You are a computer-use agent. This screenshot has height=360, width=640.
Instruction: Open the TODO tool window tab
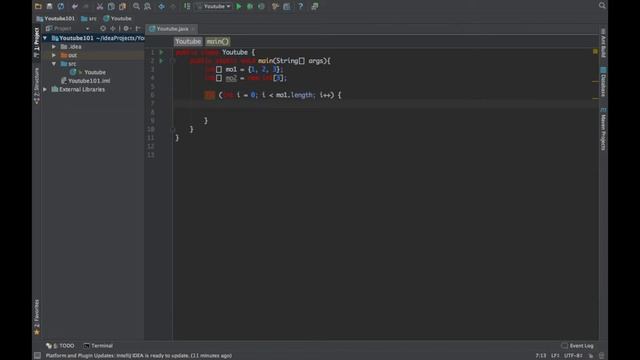[60, 346]
